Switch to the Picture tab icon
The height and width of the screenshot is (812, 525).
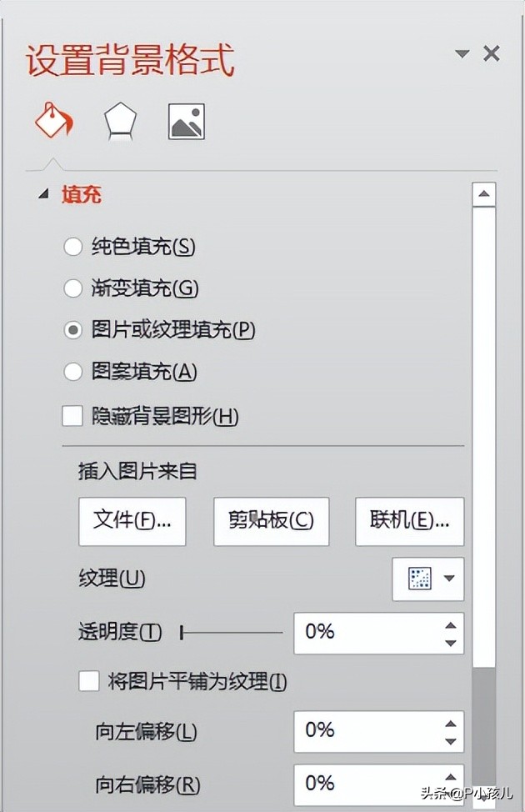(187, 122)
